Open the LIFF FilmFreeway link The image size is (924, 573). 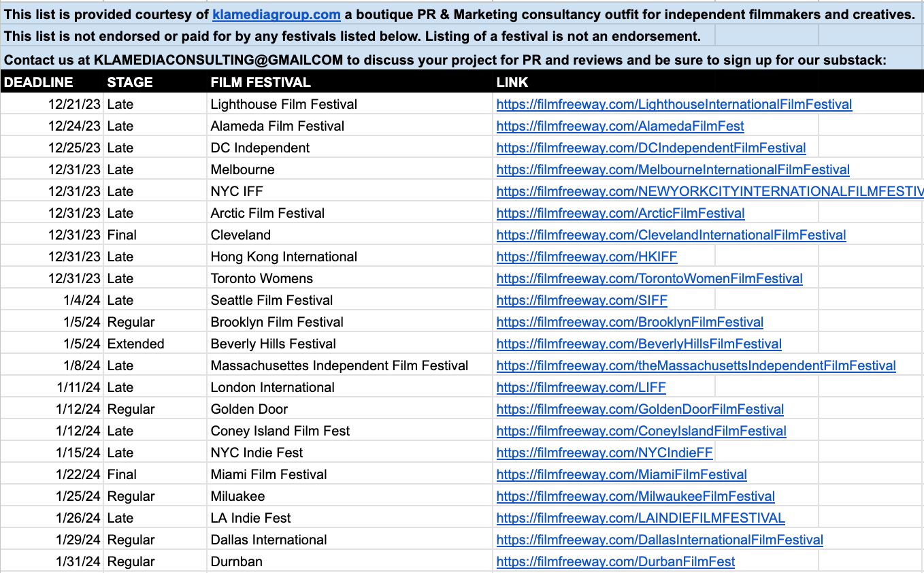tap(581, 387)
